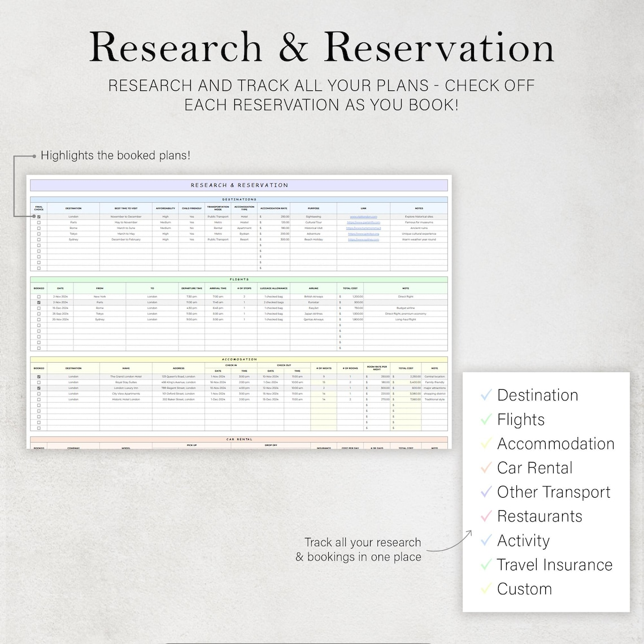Click the green checkmark beside Flights
644x644 pixels.
click(x=486, y=420)
